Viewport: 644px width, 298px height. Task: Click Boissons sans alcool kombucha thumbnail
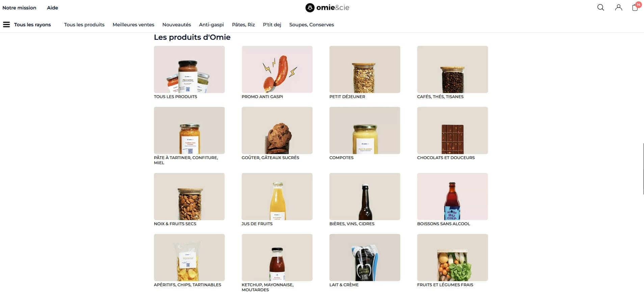[453, 197]
